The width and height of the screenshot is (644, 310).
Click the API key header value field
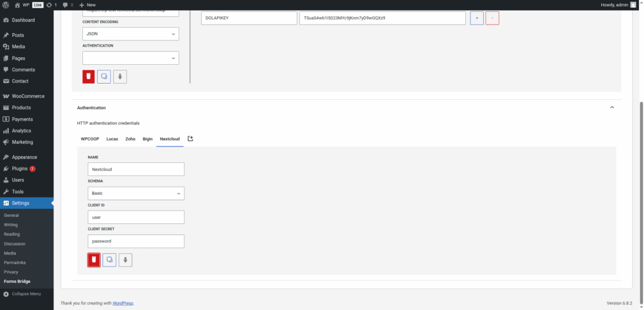tap(382, 18)
